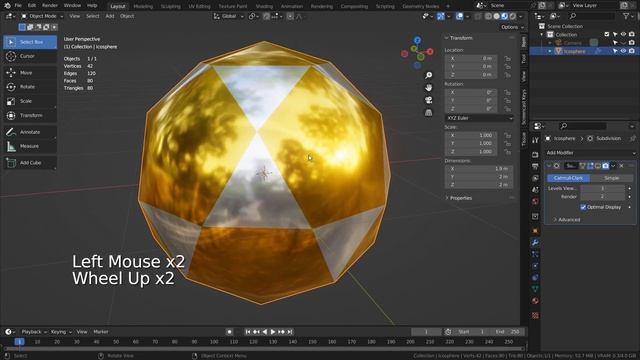
Task: Click the timeline current frame marker 1
Action: tap(19, 342)
